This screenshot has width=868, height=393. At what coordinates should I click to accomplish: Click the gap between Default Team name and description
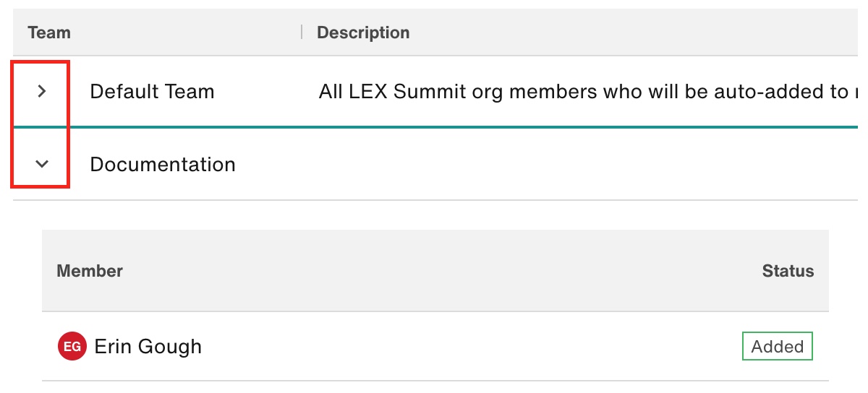point(266,92)
